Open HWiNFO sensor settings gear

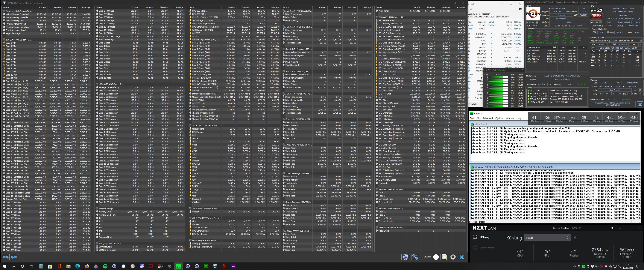(x=453, y=257)
